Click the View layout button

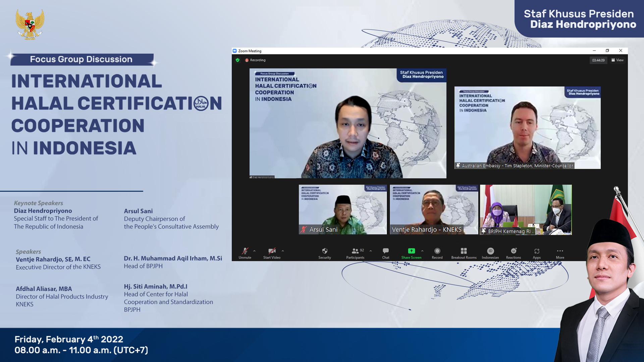618,60
